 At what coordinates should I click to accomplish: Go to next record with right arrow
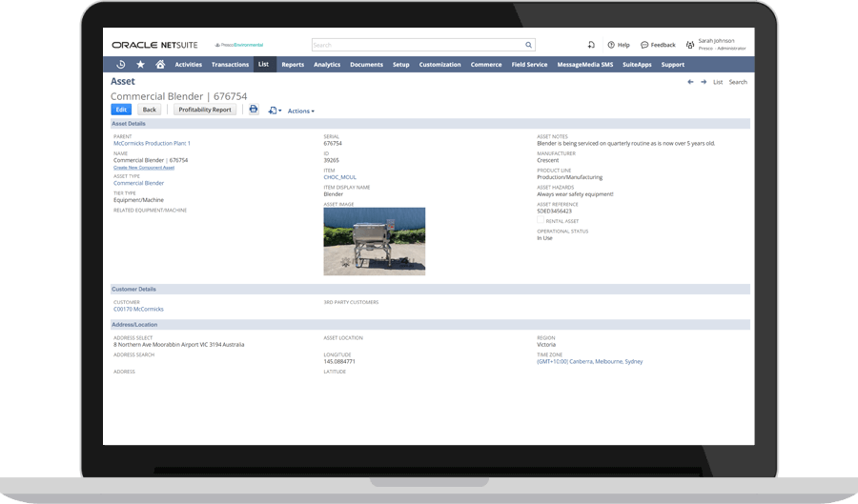point(704,82)
